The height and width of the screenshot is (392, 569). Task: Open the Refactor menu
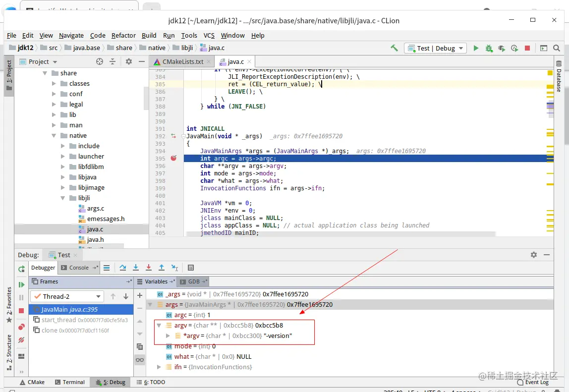pos(123,35)
